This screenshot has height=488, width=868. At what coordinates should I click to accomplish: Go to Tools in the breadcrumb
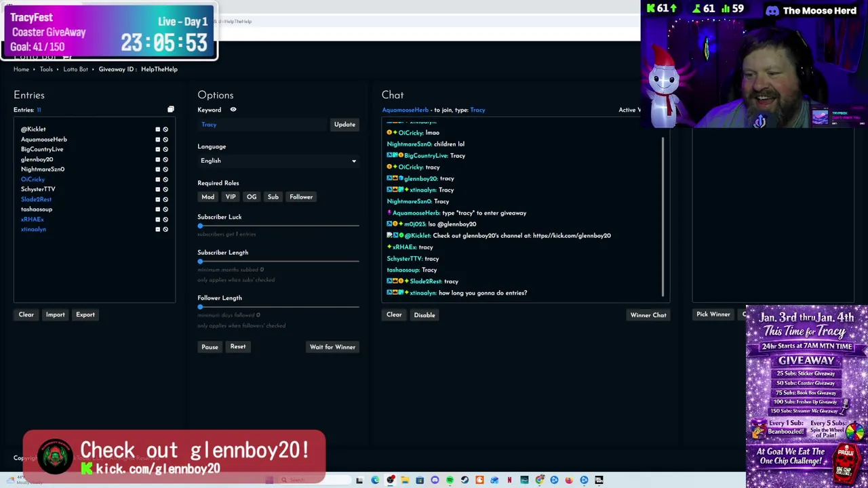coord(46,69)
